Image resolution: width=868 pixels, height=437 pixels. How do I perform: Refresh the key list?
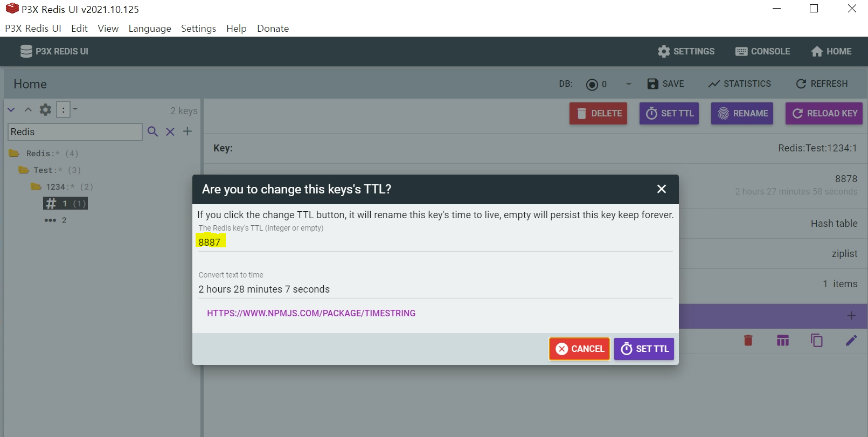[x=822, y=84]
